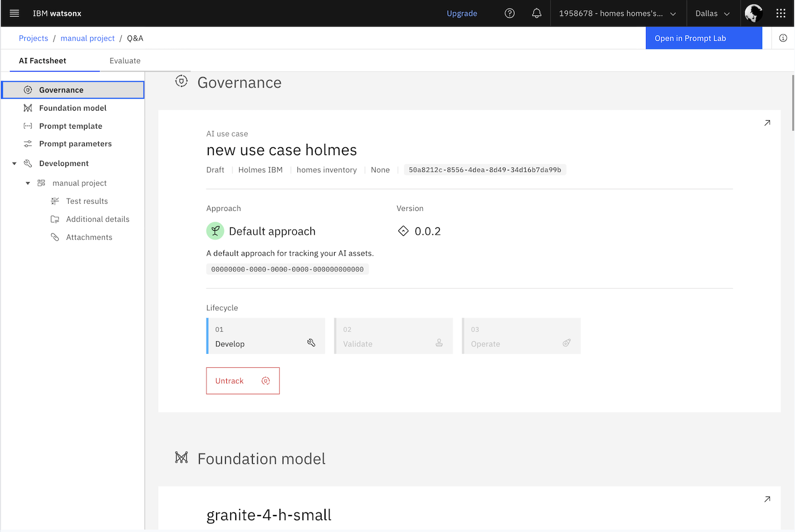The image size is (795, 532).
Task: Open the Dallas region dropdown
Action: pyautogui.click(x=713, y=13)
